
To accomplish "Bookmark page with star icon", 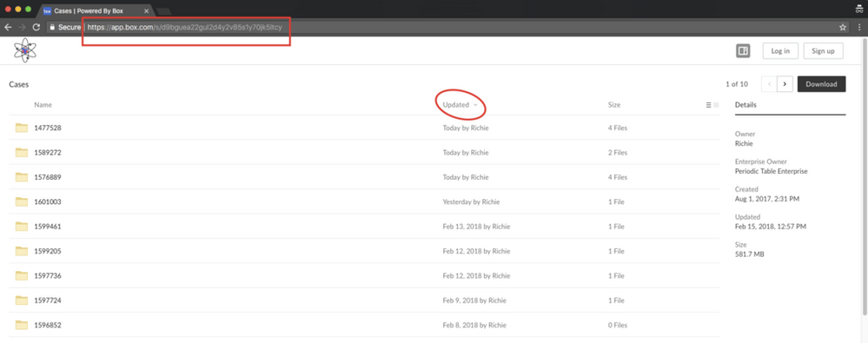I will 843,27.
